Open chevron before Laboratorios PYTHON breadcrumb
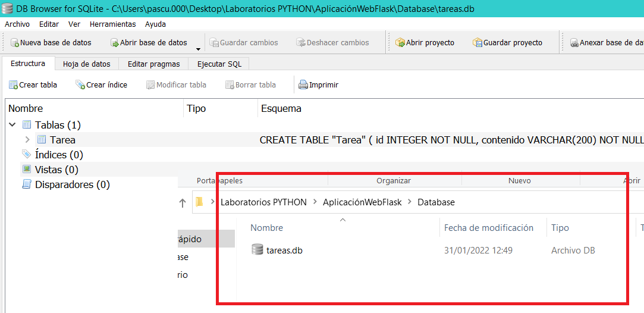The image size is (644, 313). 212,202
